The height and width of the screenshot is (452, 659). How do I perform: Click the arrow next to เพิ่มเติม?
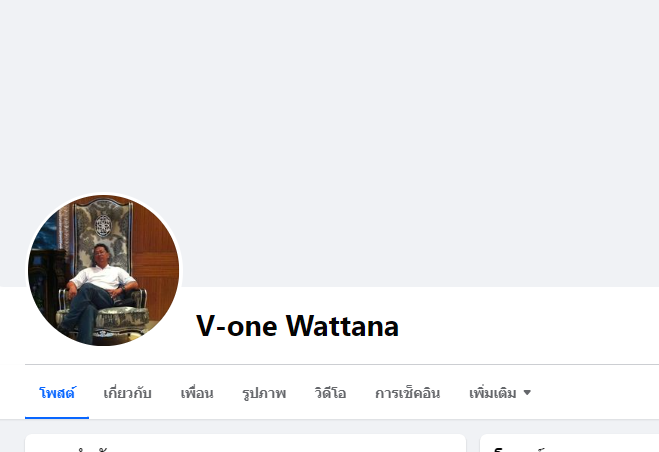pyautogui.click(x=527, y=393)
